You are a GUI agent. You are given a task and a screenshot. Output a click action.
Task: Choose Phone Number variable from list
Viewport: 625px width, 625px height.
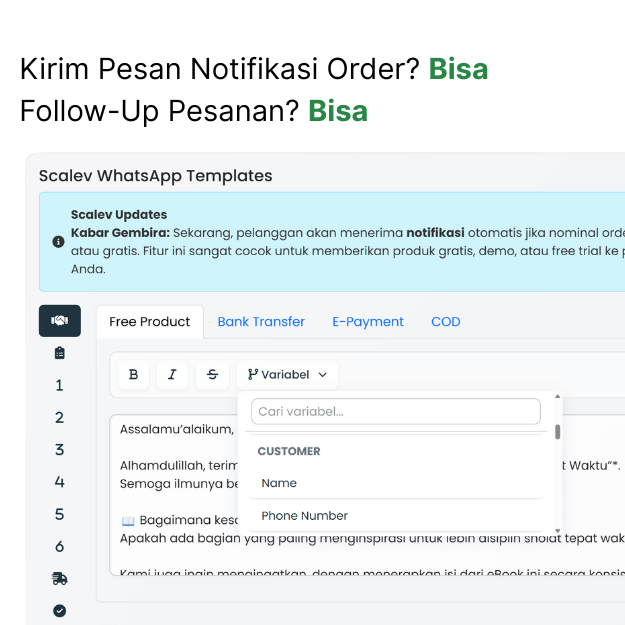(304, 516)
